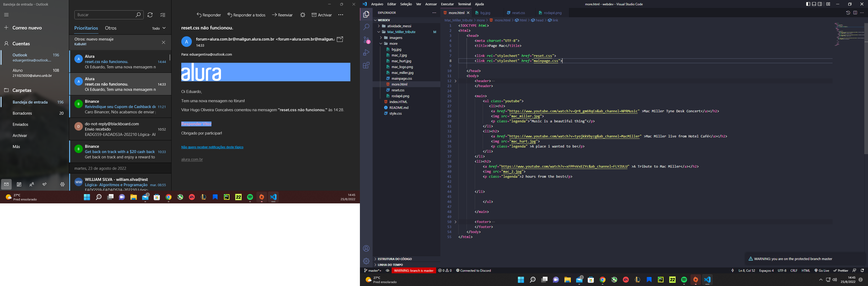Click the notifications bell in VS Code status bar
The width and height of the screenshot is (868, 286).
[862, 270]
